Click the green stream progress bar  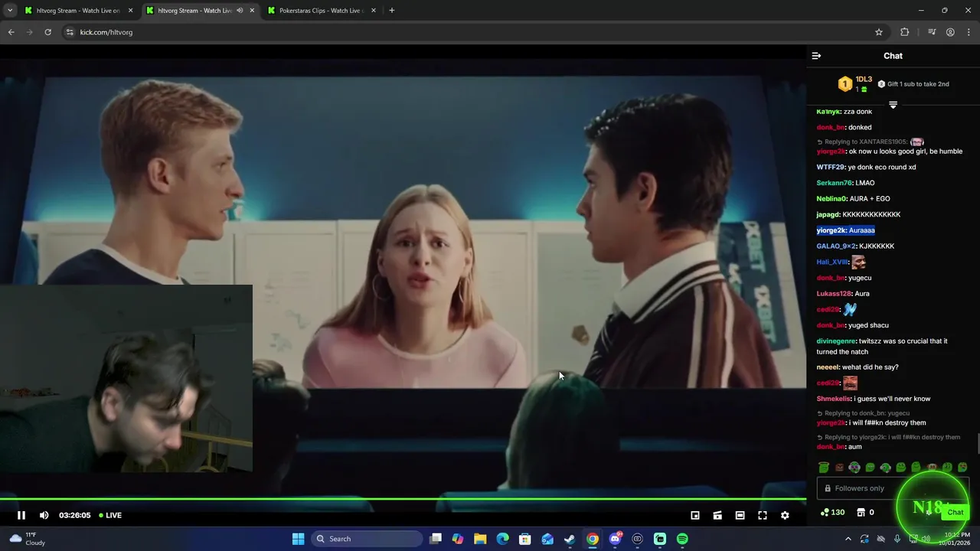pos(403,499)
